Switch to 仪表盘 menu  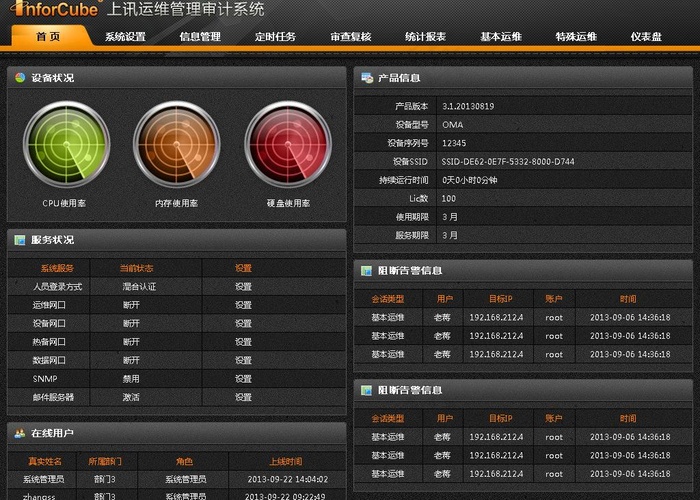(x=646, y=37)
